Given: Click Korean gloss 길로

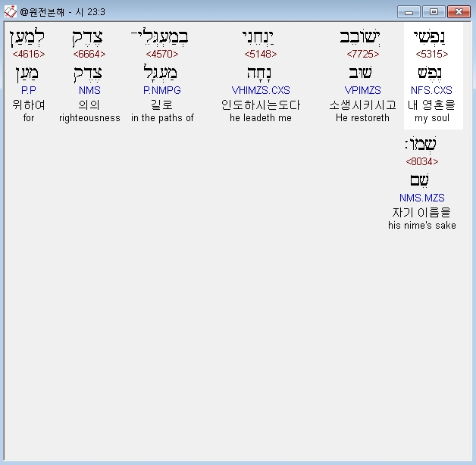Looking at the screenshot, I should pyautogui.click(x=161, y=105).
